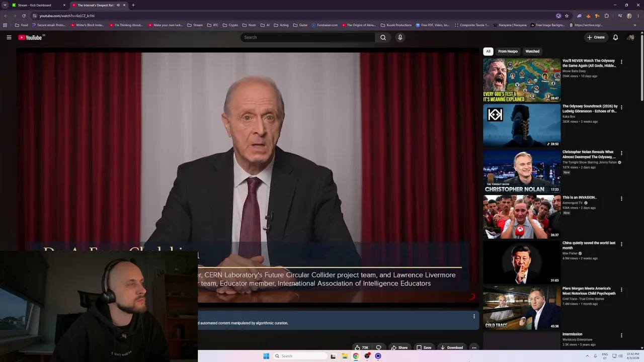
Task: Open more actions under the video
Action: pyautogui.click(x=474, y=347)
